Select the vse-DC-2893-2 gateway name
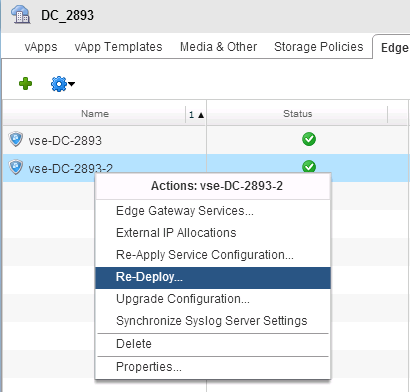 pyautogui.click(x=70, y=168)
